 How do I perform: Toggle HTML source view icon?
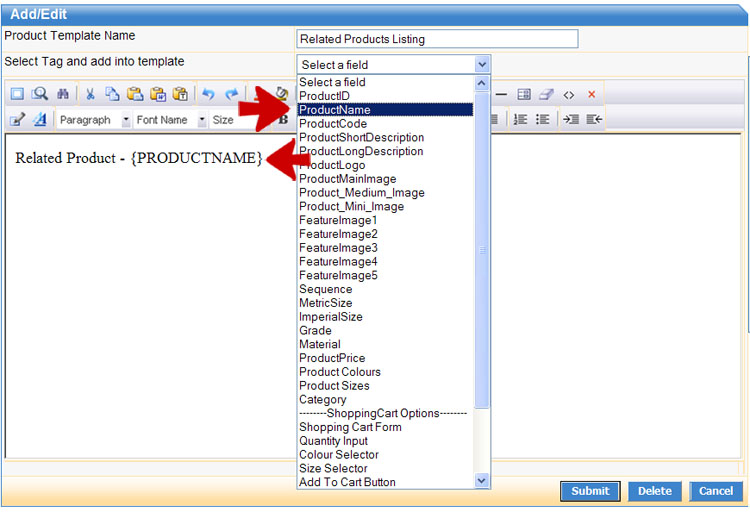click(569, 95)
